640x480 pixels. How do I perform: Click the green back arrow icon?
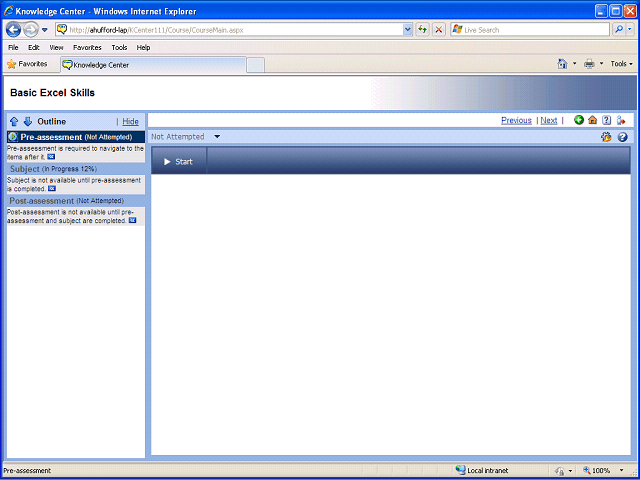(579, 120)
